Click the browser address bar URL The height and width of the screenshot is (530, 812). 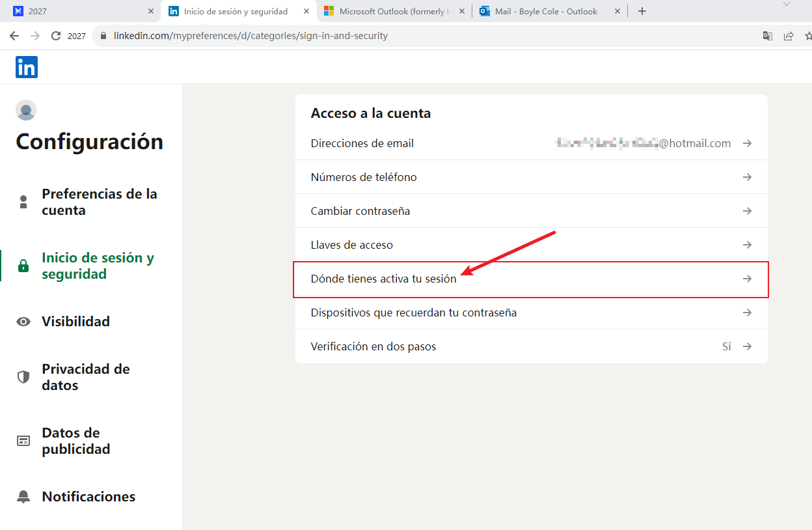click(x=250, y=36)
